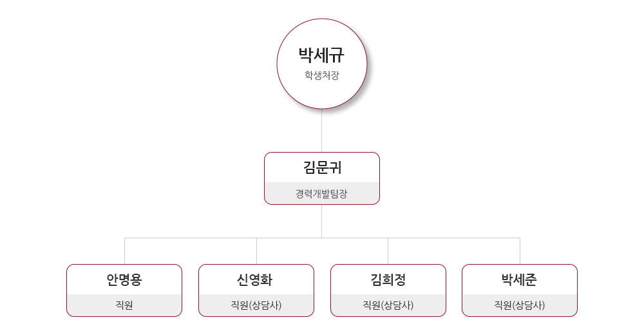Click the vertical connector above 김희정 card
The image size is (644, 322).
[388, 251]
